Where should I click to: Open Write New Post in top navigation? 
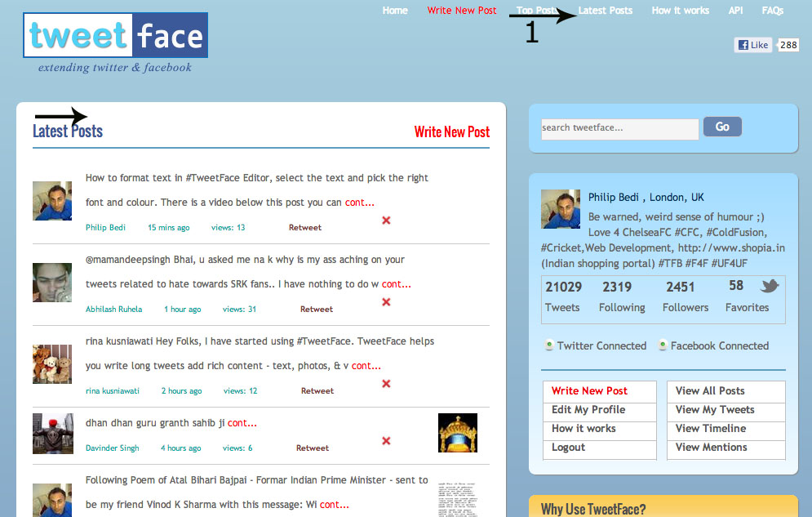click(x=462, y=11)
